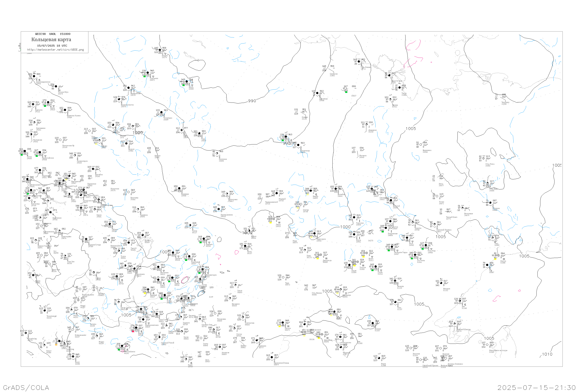Image resolution: width=588 pixels, height=392 pixels.
Task: Click the Дзарджан quarter-filled station circle
Action: (x=367, y=124)
